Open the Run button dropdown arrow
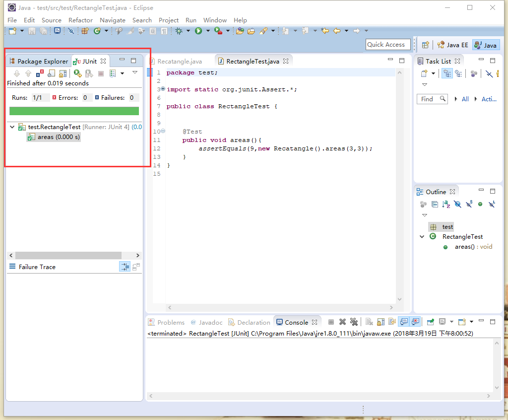Screen dimensions: 508x420 pos(208,31)
